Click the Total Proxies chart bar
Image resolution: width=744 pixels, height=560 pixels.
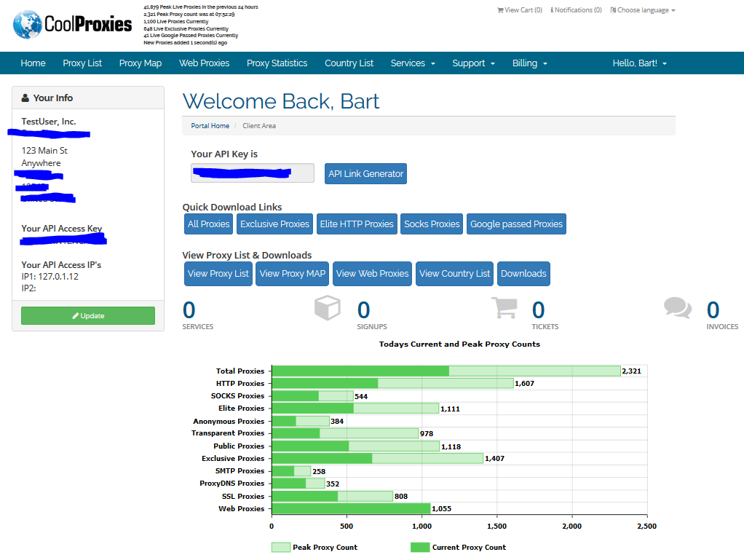point(446,371)
